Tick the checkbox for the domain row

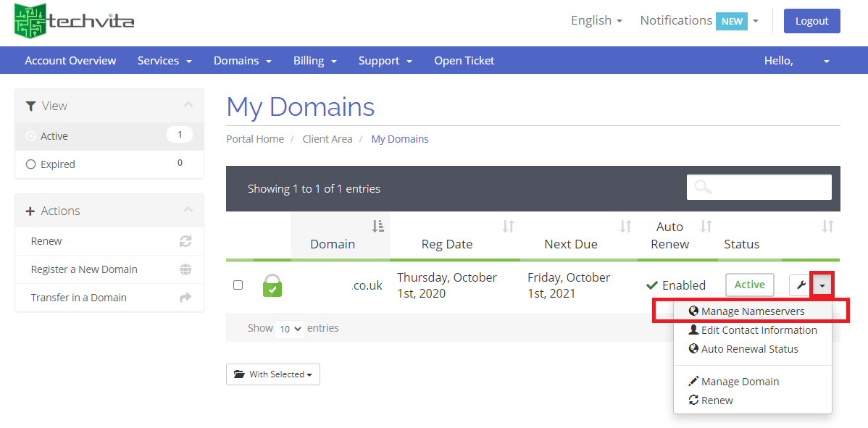click(238, 285)
